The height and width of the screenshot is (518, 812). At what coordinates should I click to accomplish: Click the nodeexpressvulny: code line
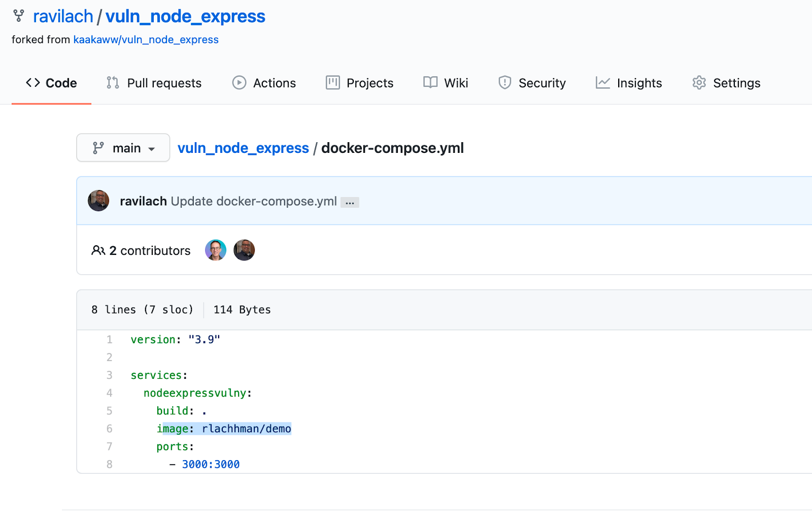198,393
